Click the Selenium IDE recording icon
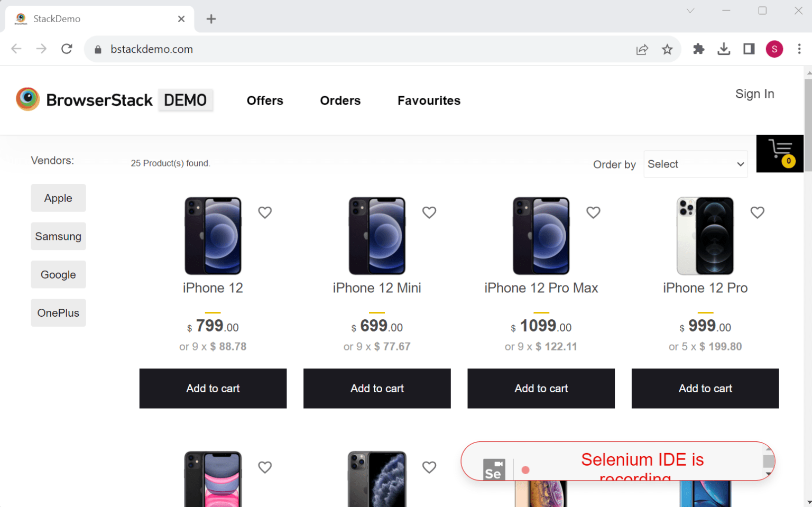 coord(494,469)
